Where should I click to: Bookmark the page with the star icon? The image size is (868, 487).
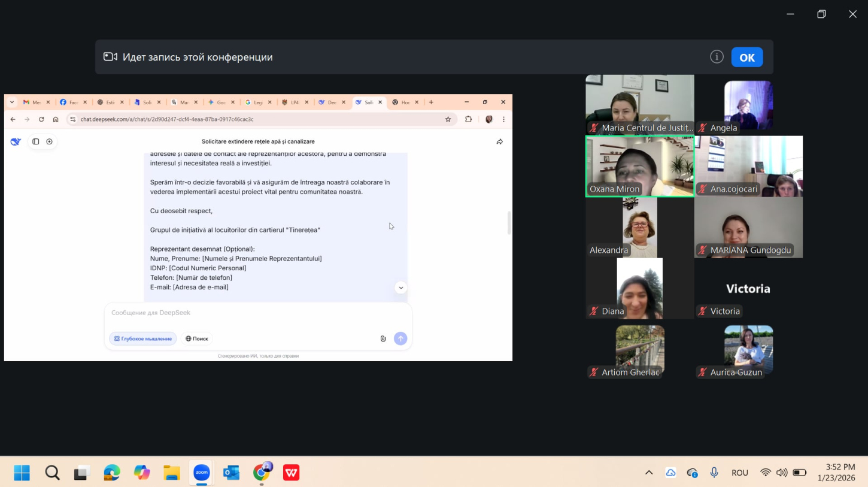pyautogui.click(x=448, y=119)
